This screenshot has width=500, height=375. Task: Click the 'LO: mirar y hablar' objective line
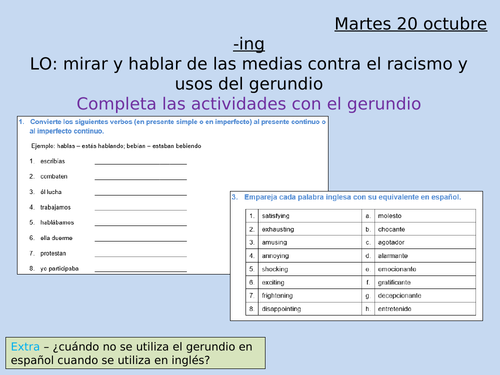pyautogui.click(x=249, y=64)
